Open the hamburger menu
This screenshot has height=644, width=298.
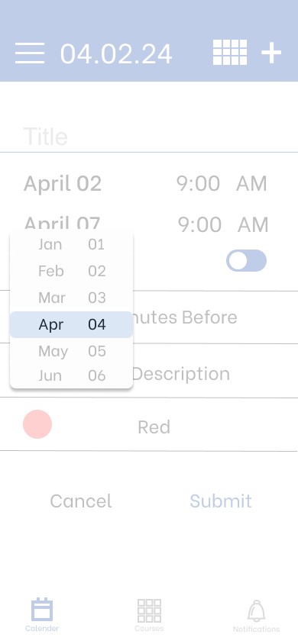click(30, 53)
